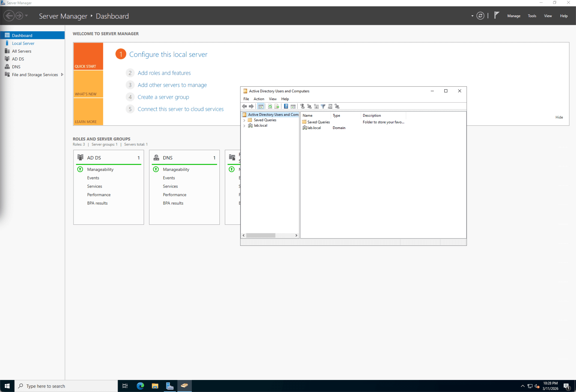Click Create a server group link
The height and width of the screenshot is (392, 576).
163,97
